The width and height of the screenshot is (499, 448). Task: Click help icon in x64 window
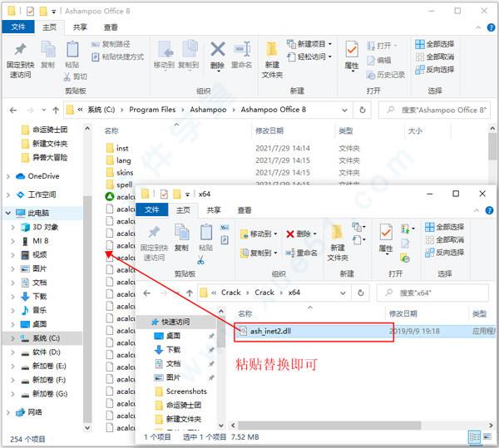(490, 210)
